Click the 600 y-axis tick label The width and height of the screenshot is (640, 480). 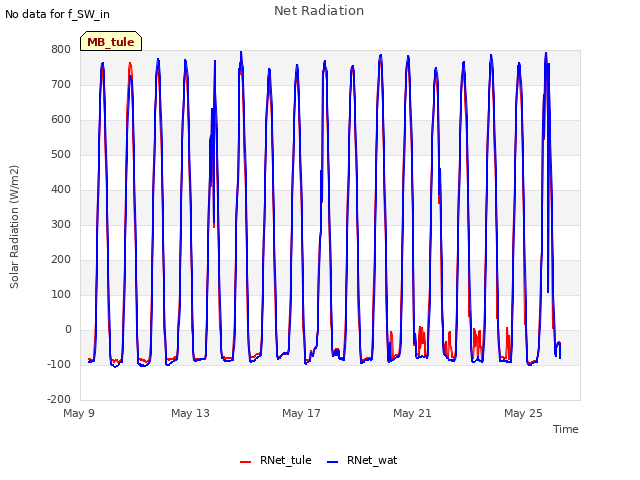pyautogui.click(x=61, y=120)
